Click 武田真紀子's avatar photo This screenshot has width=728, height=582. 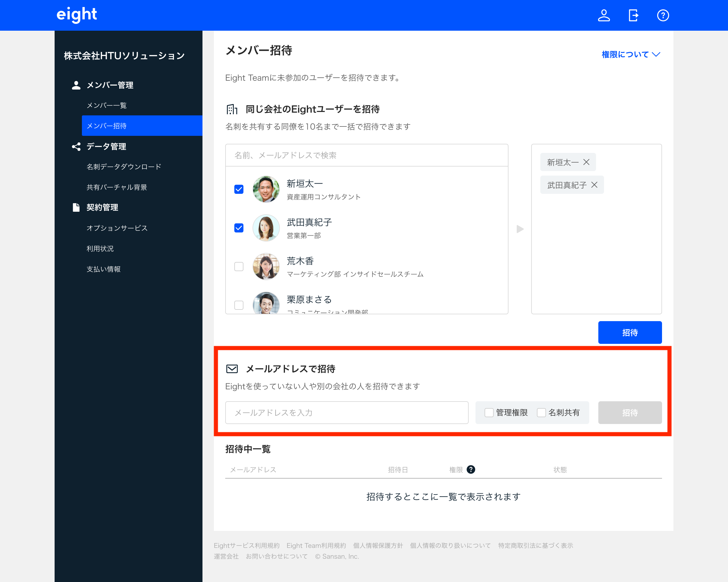pos(266,228)
